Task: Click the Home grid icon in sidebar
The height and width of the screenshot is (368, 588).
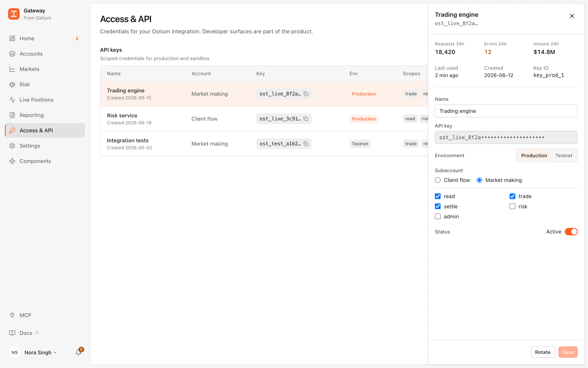Action: click(12, 38)
